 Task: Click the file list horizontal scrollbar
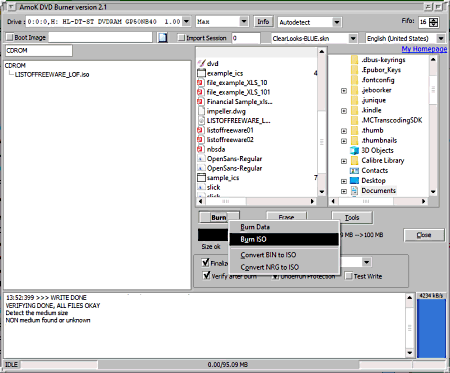[x=256, y=201]
